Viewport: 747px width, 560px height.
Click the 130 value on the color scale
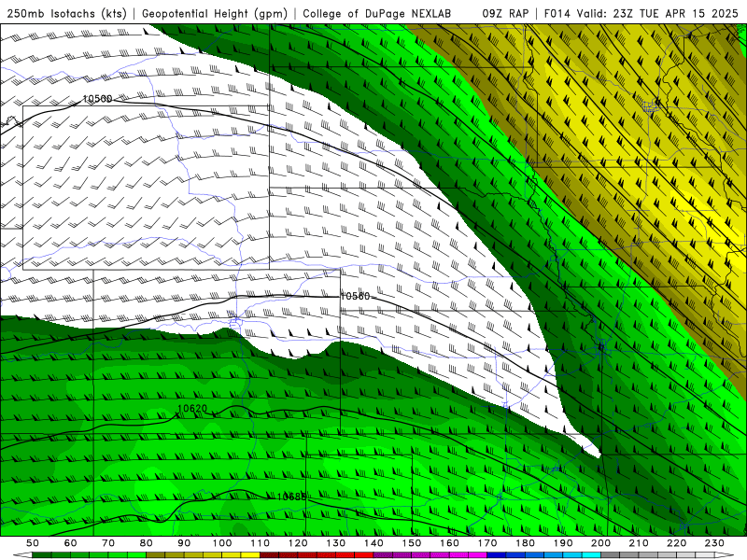[x=336, y=543]
